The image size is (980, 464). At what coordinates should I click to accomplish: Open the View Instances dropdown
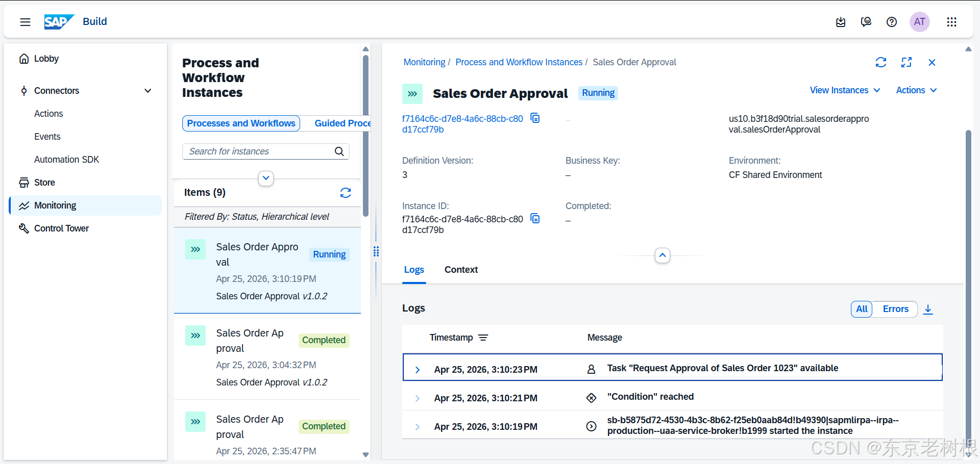[x=845, y=90]
